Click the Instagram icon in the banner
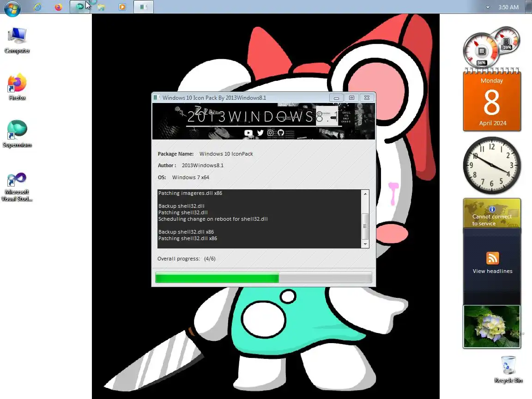Viewport: 532px width, 399px height. pos(271,133)
